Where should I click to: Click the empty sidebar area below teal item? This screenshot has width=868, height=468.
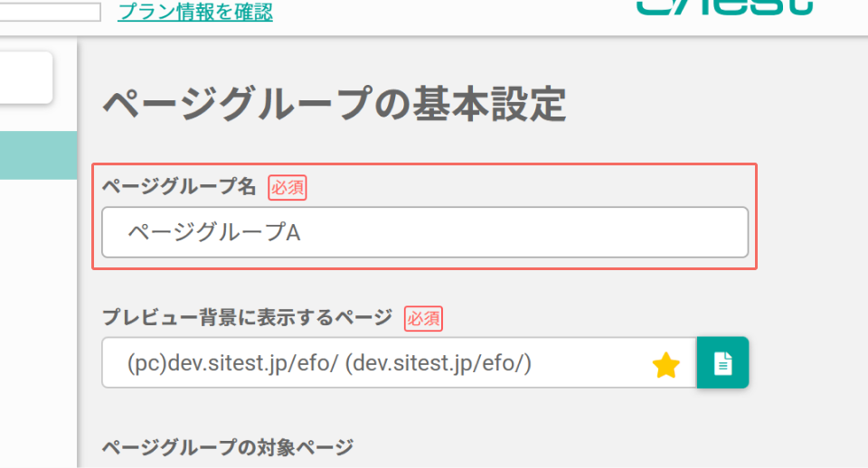pyautogui.click(x=38, y=323)
